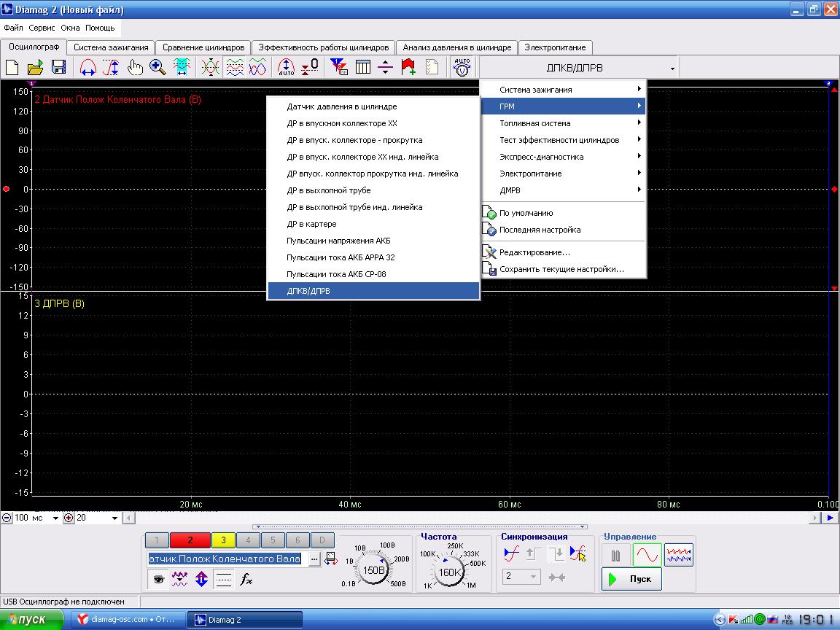This screenshot has height=630, width=840.
Task: Open the ДПКВ/ДПРВ preset dropdown
Action: pos(580,68)
